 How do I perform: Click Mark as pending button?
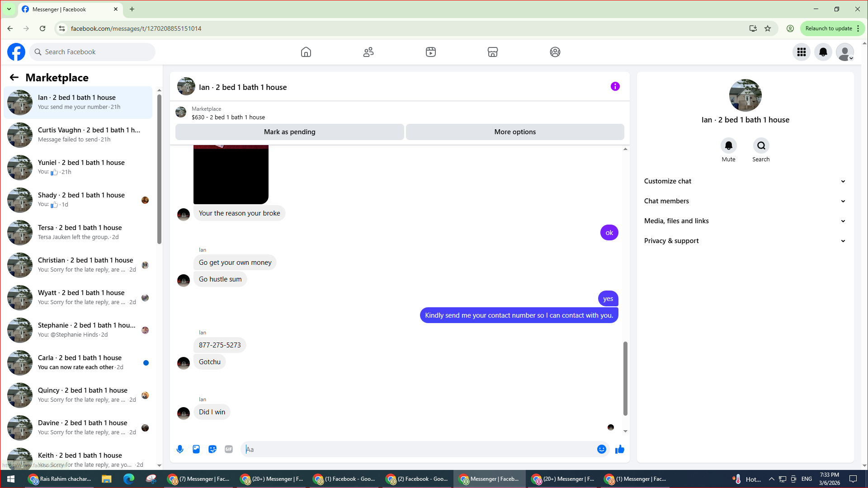289,132
